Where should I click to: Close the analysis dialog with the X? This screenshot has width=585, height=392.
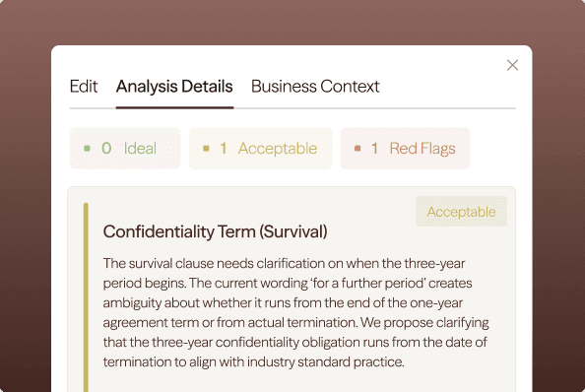point(512,65)
